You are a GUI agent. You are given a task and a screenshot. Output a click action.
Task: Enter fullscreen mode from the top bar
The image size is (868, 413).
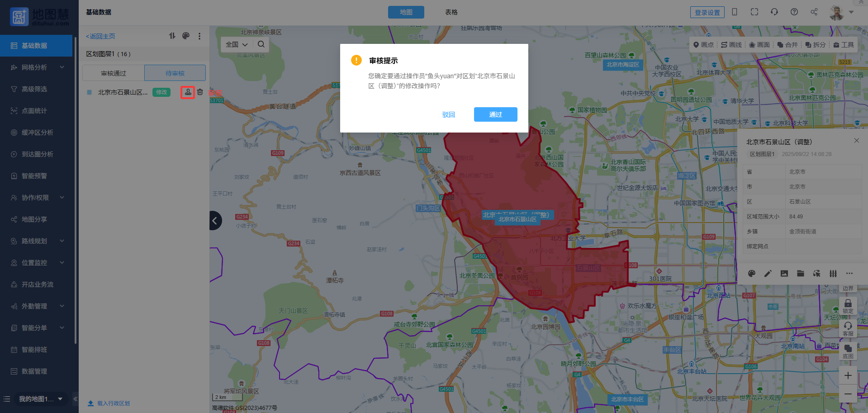click(x=754, y=12)
